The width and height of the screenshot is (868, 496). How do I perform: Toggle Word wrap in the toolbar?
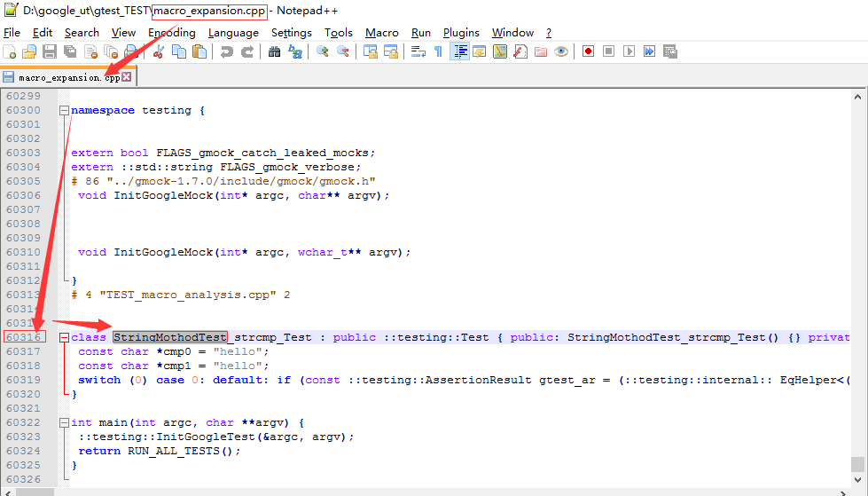click(418, 51)
